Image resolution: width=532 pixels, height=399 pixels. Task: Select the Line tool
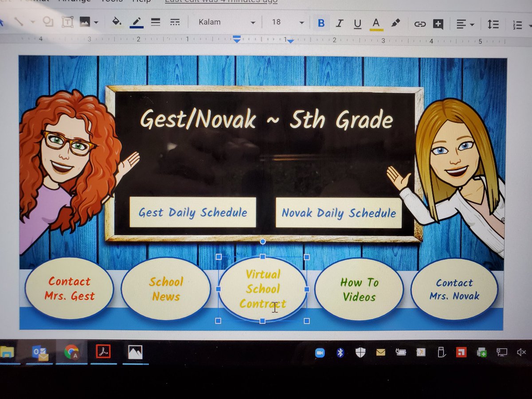(x=18, y=21)
